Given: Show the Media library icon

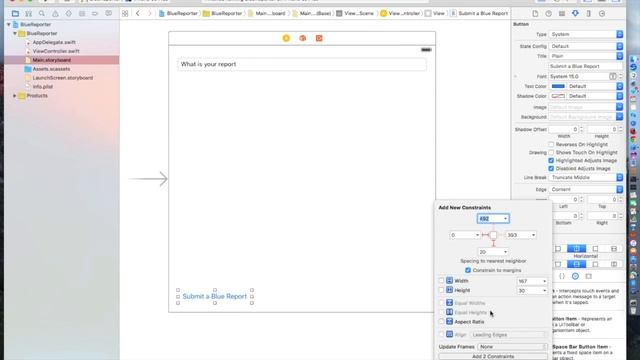Looking at the screenshot, I should (x=589, y=276).
